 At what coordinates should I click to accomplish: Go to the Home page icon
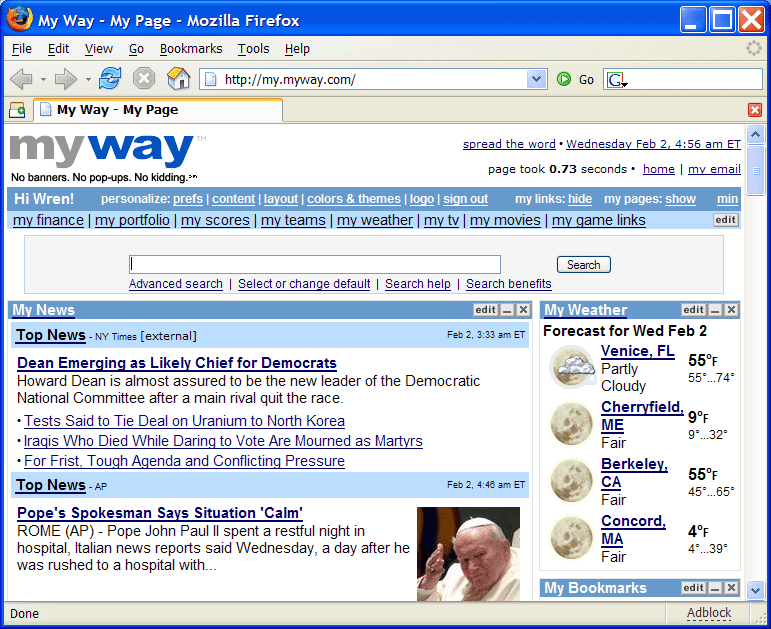178,79
